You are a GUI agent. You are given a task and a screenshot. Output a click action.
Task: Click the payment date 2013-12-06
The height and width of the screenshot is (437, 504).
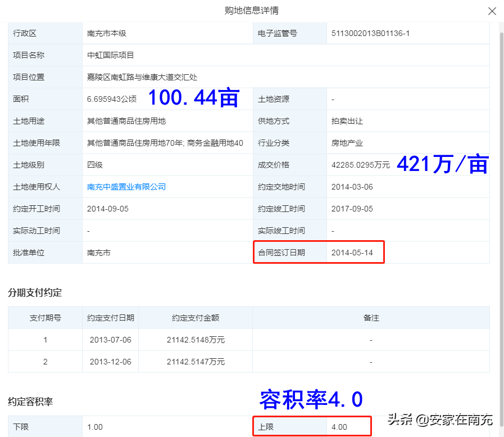coord(110,362)
